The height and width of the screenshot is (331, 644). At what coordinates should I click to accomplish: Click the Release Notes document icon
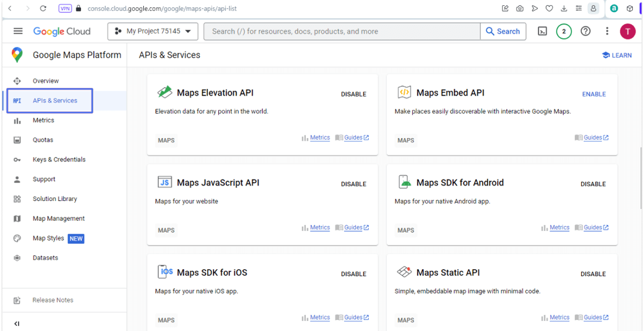pos(17,300)
